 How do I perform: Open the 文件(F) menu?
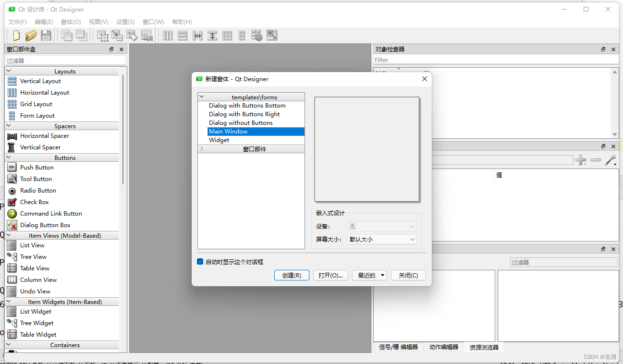(17, 22)
